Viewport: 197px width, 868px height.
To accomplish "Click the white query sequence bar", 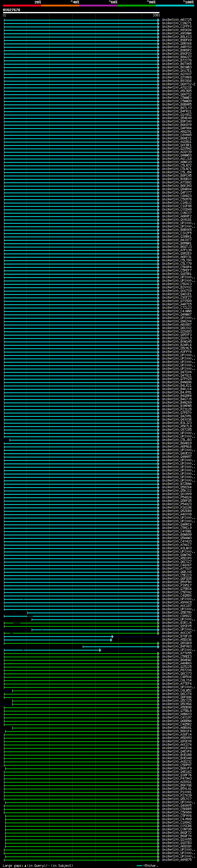I will click(x=81, y=13).
